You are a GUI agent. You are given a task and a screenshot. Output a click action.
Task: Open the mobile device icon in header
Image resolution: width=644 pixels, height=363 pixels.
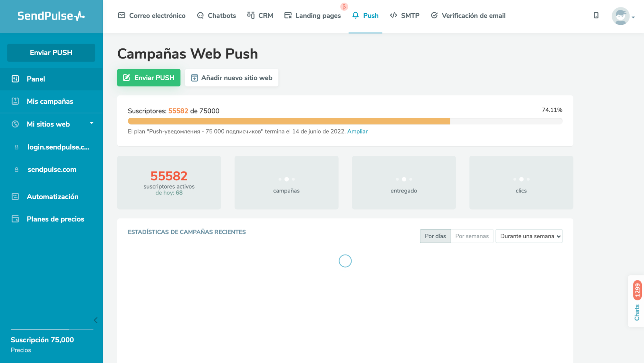(x=596, y=15)
